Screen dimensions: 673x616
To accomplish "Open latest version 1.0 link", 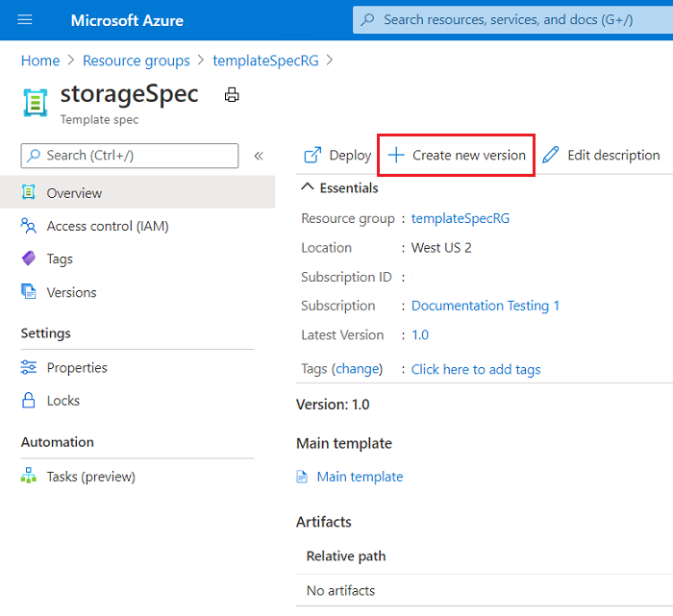I will tap(420, 335).
